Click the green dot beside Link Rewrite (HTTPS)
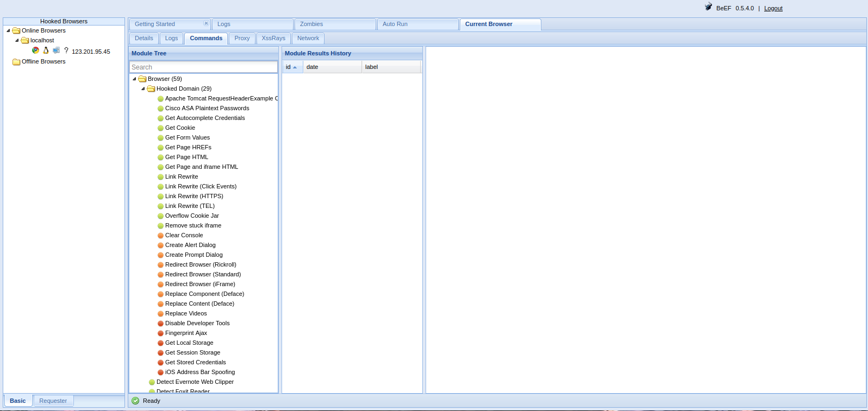Image resolution: width=868 pixels, height=411 pixels. click(160, 197)
